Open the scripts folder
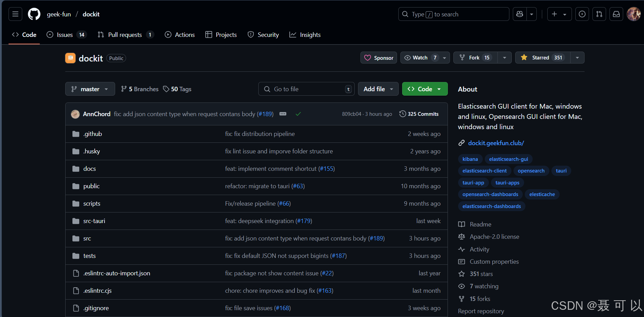The image size is (644, 317). tap(92, 204)
